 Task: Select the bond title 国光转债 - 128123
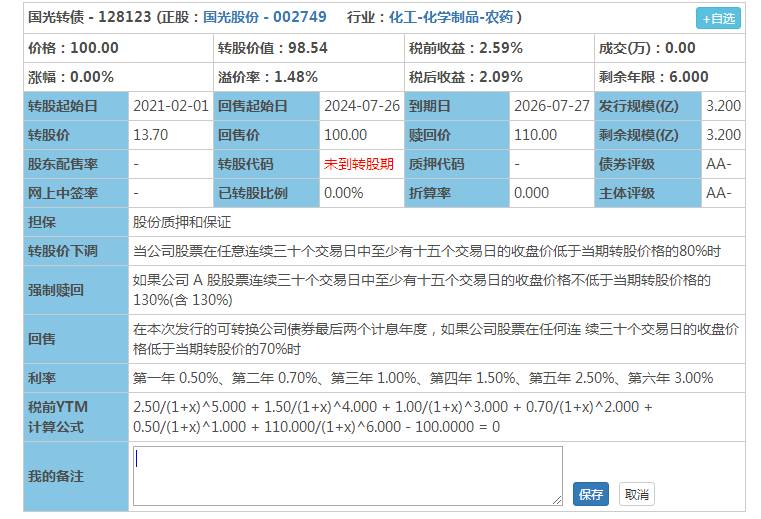click(x=90, y=17)
